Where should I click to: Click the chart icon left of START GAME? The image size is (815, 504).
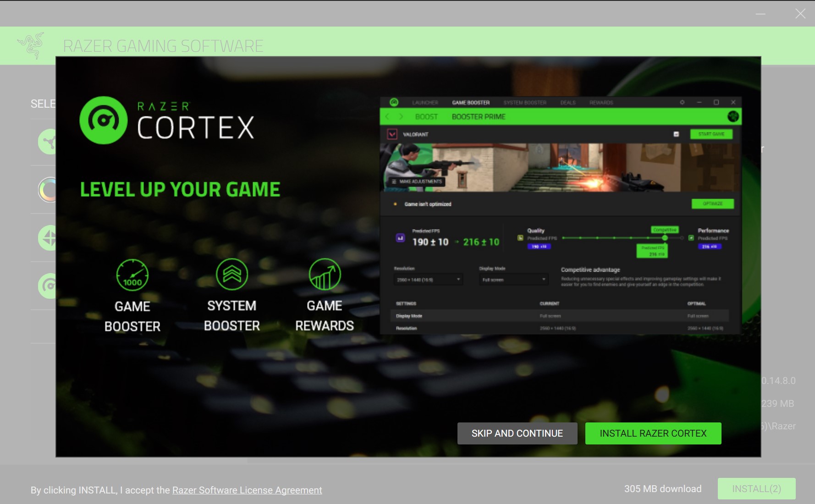pos(676,134)
